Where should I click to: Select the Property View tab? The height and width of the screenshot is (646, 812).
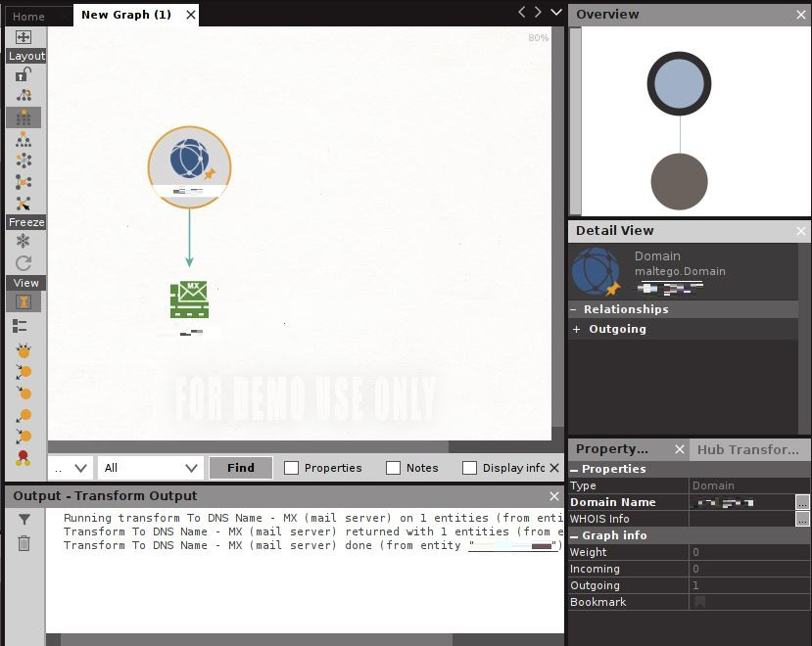pos(611,449)
